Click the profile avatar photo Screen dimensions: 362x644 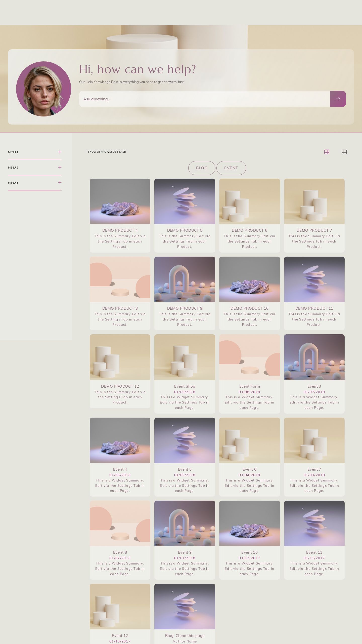click(x=43, y=89)
